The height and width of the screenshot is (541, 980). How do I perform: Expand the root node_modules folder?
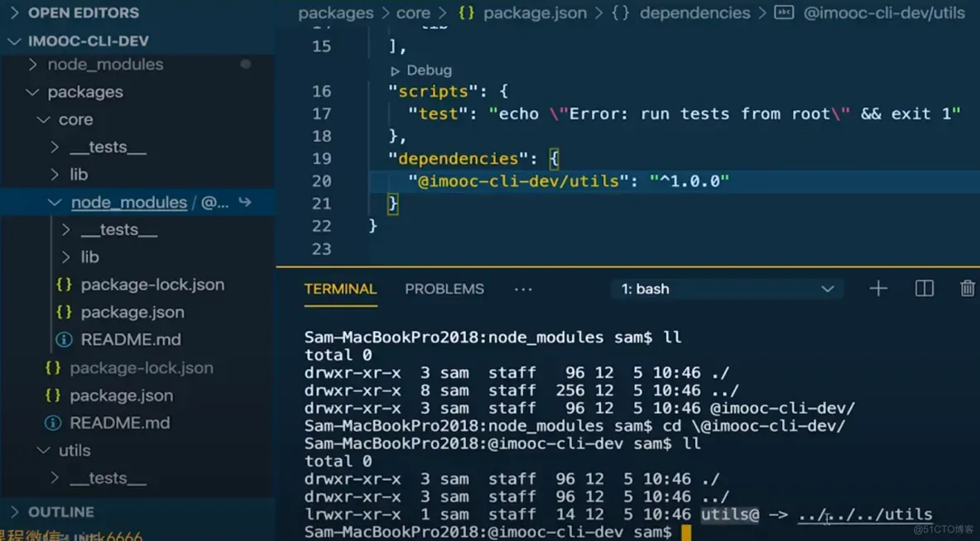105,65
